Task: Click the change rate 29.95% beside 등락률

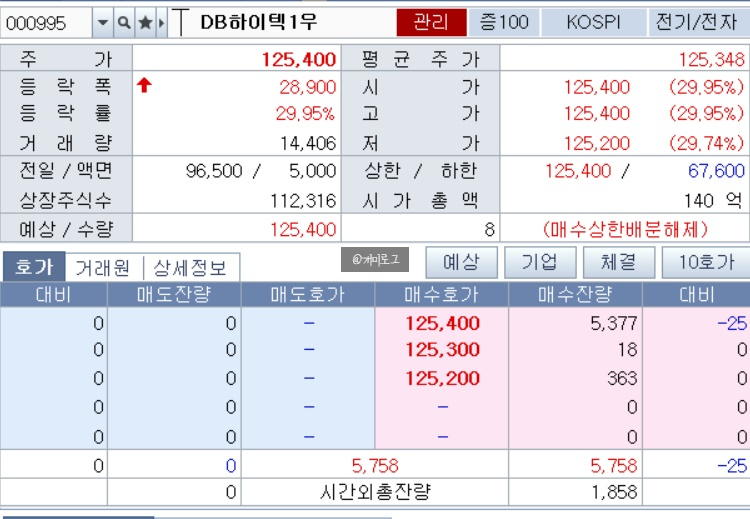Action: [305, 113]
